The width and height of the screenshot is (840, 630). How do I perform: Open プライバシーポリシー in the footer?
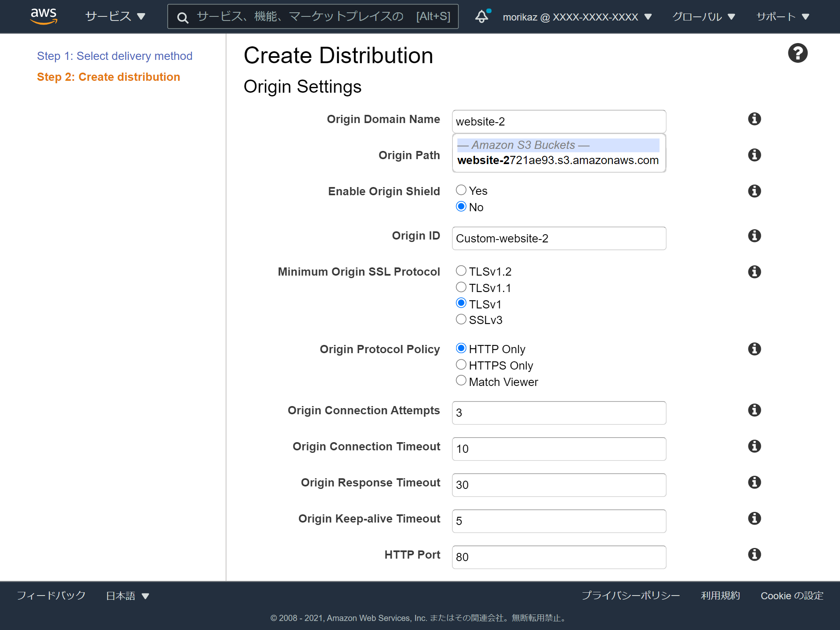point(630,596)
